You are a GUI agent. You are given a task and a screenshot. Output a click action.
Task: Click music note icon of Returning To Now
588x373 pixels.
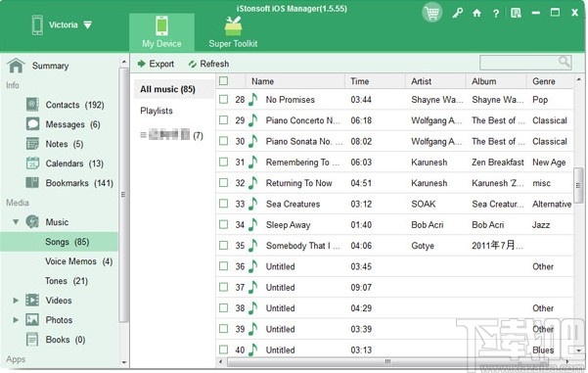point(253,183)
